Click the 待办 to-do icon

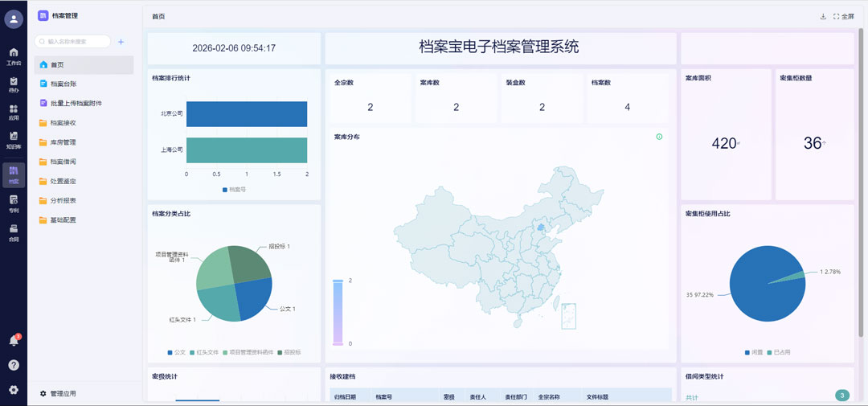pyautogui.click(x=14, y=84)
